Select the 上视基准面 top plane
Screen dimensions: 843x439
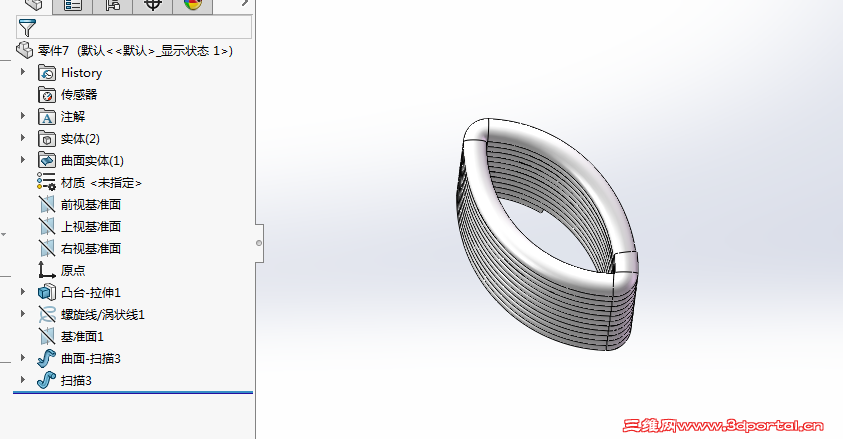91,227
